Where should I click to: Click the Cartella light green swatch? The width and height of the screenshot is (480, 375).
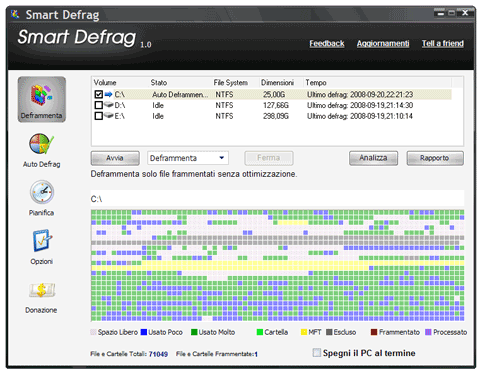coord(260,332)
